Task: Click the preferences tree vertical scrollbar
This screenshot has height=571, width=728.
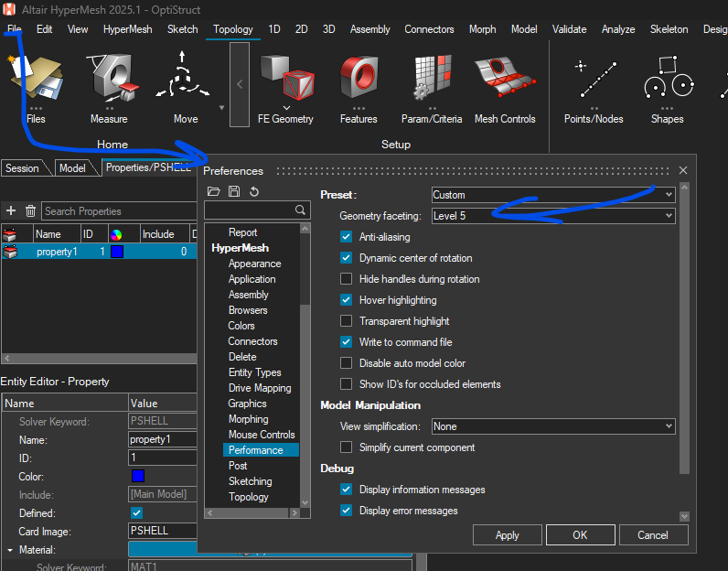Action: (x=305, y=366)
